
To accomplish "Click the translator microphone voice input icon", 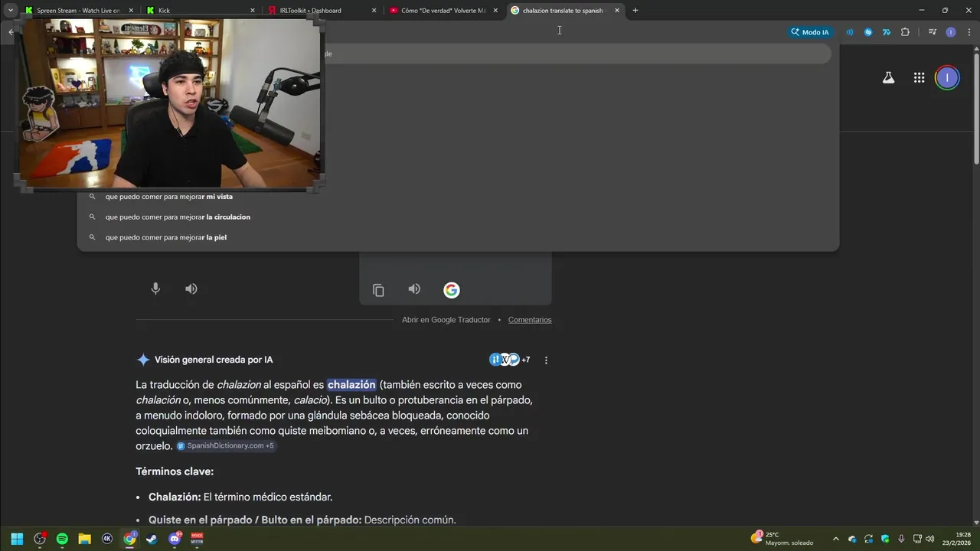I will tap(155, 289).
